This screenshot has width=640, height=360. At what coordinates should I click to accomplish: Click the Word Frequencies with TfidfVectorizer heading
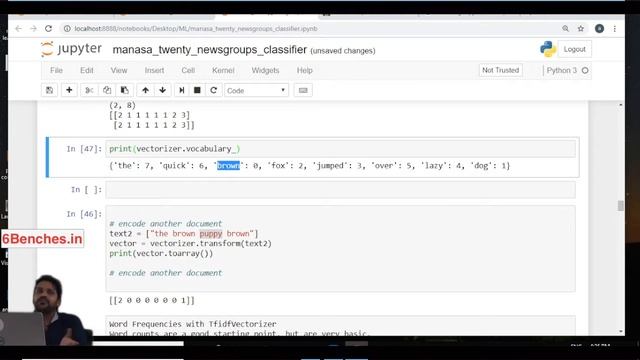pos(193,324)
